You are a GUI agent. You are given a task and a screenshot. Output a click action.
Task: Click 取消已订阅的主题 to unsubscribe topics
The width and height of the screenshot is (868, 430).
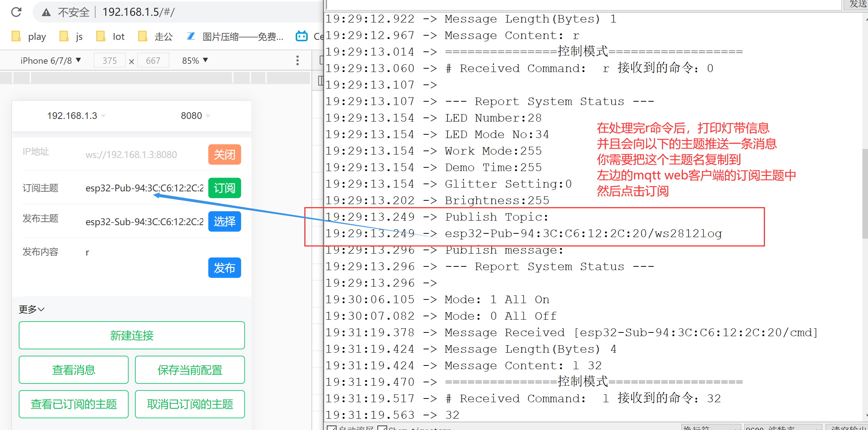[190, 404]
